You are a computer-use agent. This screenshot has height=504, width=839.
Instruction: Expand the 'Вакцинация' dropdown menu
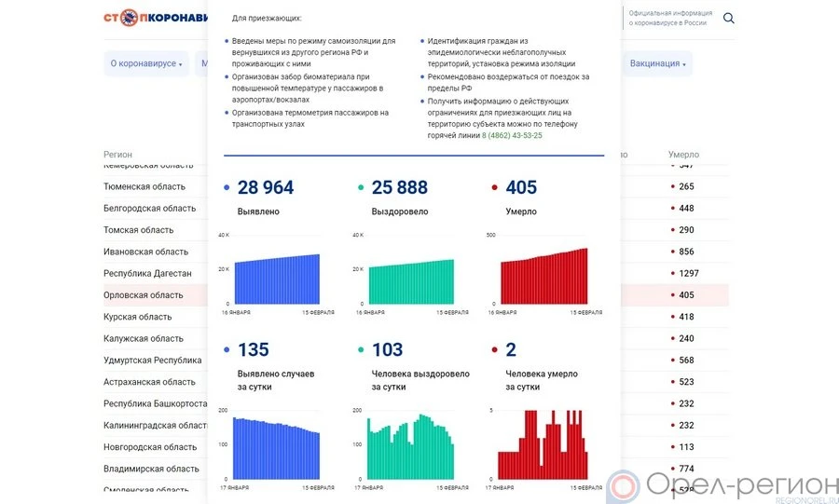658,63
